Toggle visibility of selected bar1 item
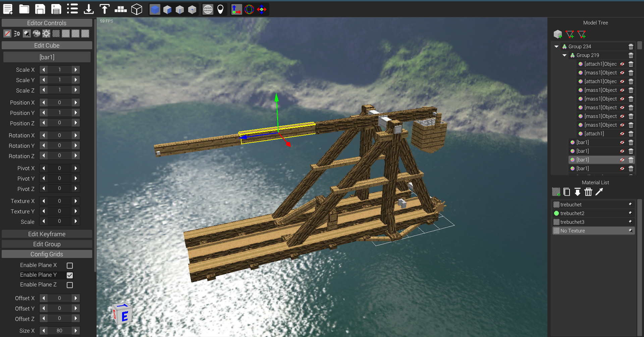Image resolution: width=644 pixels, height=337 pixels. (x=622, y=160)
